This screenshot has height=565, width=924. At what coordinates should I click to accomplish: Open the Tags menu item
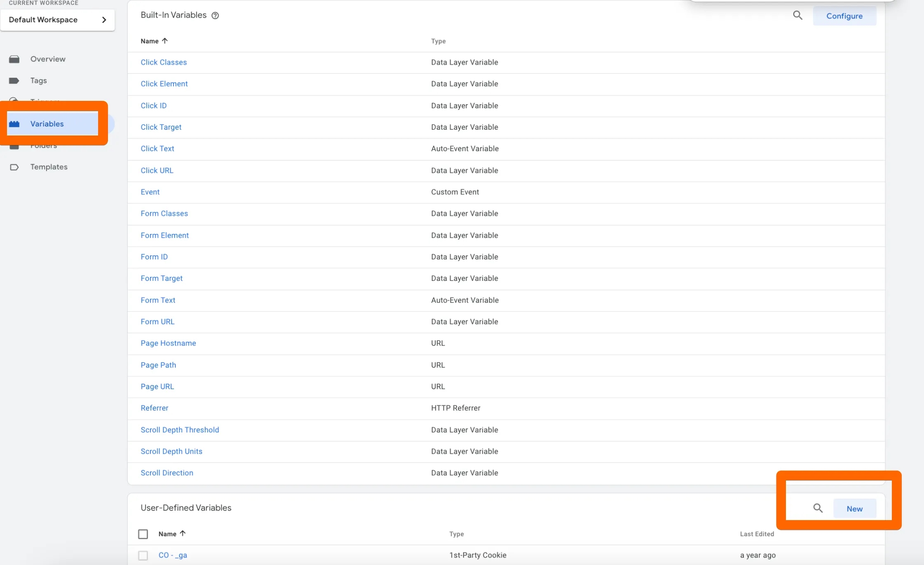[38, 81]
